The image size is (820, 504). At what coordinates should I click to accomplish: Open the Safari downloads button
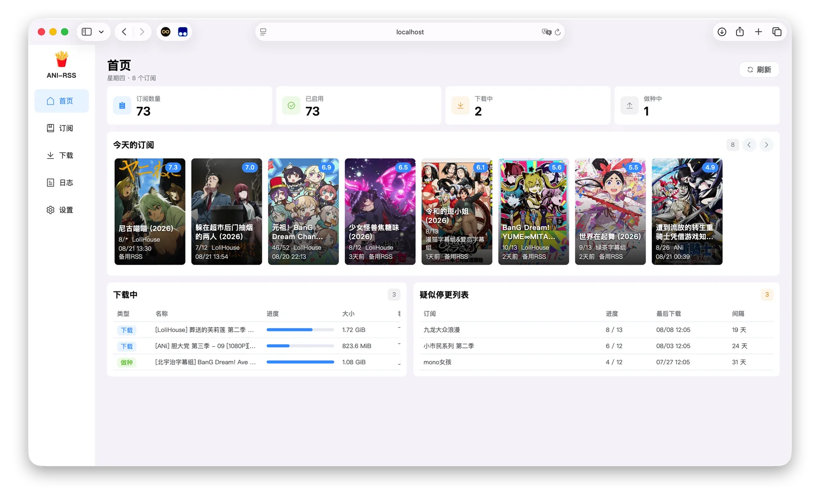pos(722,32)
